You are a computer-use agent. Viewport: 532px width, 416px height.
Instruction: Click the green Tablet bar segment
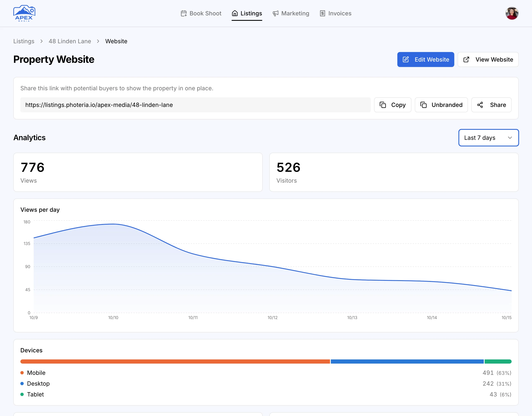click(x=498, y=361)
